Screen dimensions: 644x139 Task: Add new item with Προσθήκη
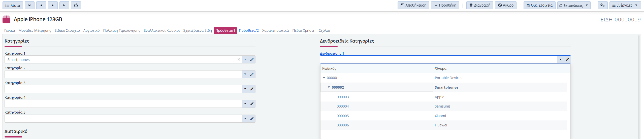click(x=445, y=5)
